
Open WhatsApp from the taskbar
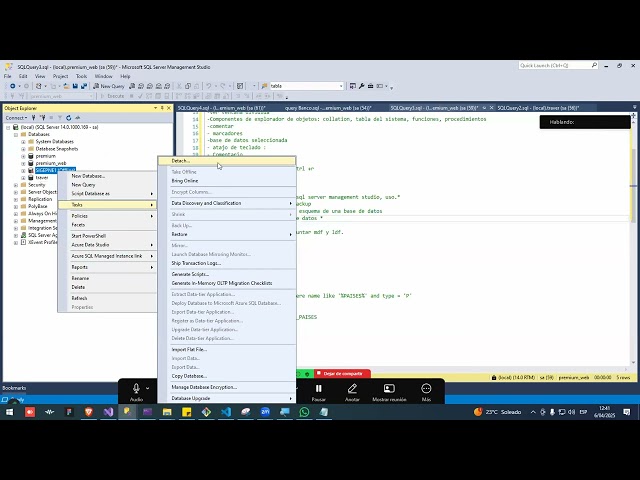tap(304, 412)
